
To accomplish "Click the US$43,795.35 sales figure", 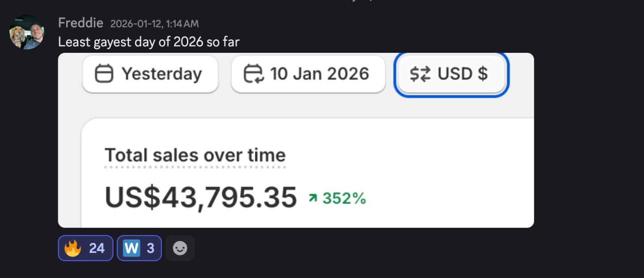I will coord(201,197).
